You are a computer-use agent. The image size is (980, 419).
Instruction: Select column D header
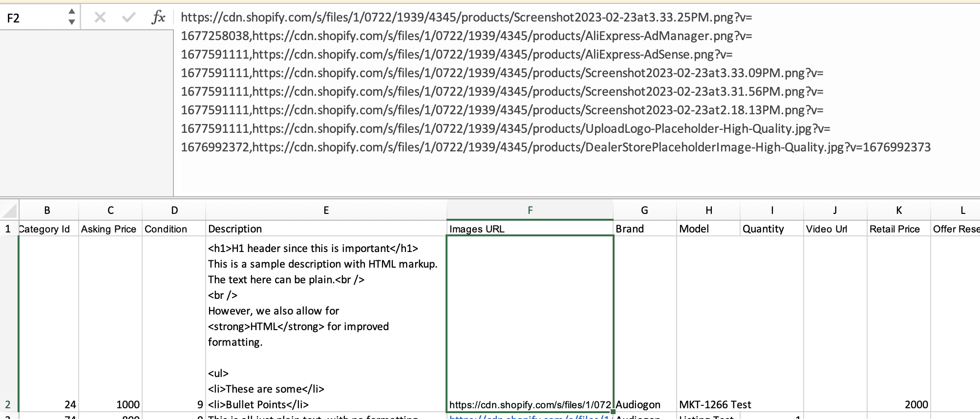174,210
